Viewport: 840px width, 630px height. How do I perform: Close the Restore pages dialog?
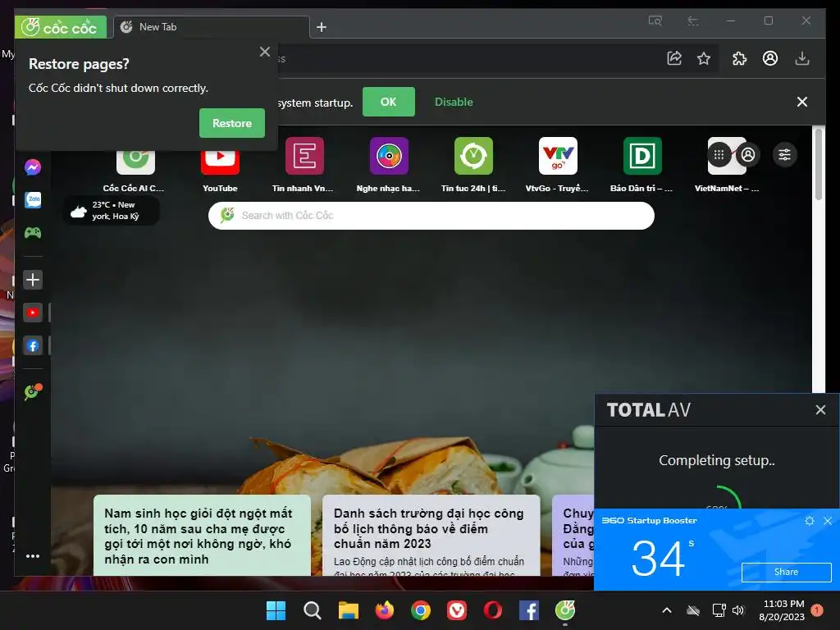[265, 52]
